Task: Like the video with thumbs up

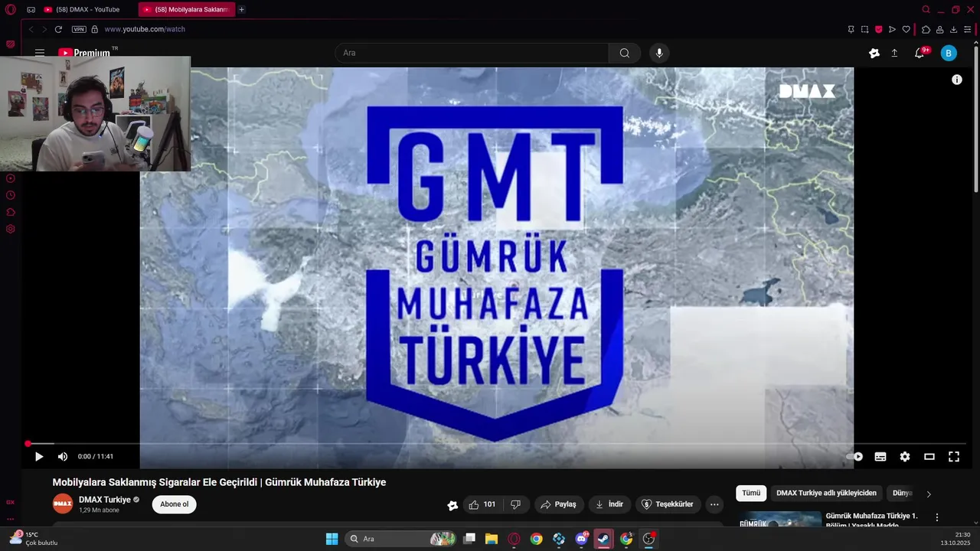Action: point(482,504)
